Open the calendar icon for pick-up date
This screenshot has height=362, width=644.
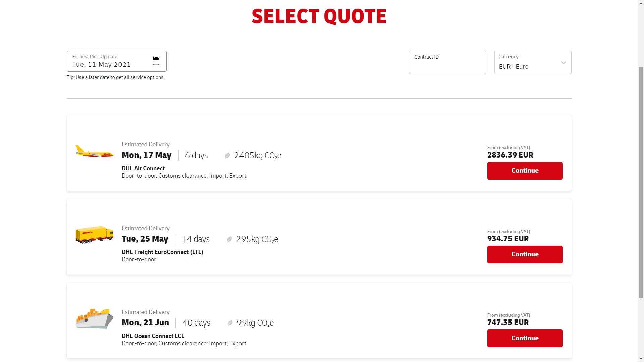[x=156, y=61]
